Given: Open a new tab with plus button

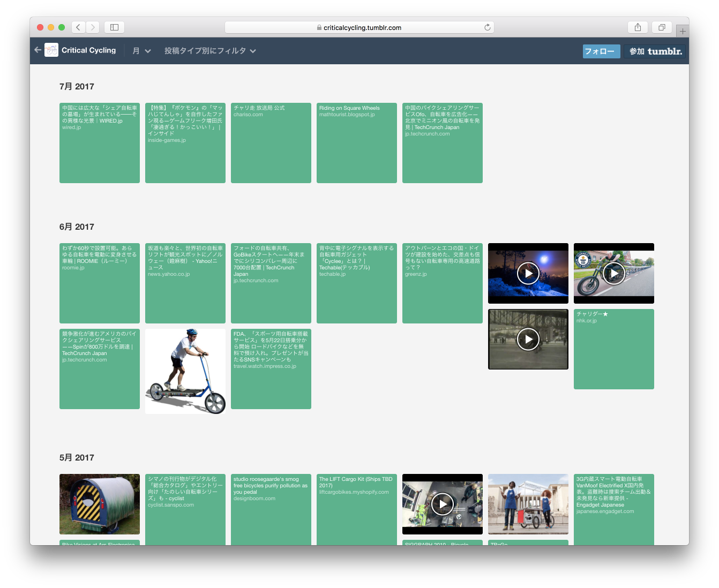Looking at the screenshot, I should [683, 31].
